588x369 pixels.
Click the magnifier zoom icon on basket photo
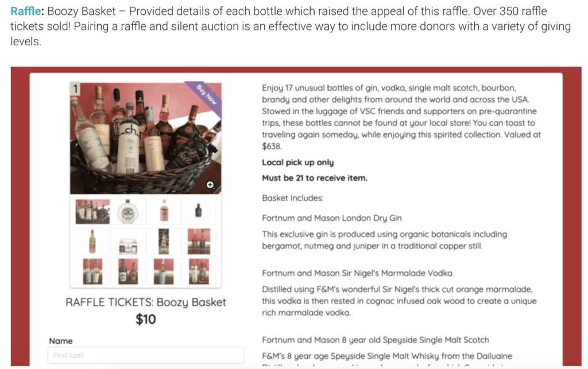(211, 185)
